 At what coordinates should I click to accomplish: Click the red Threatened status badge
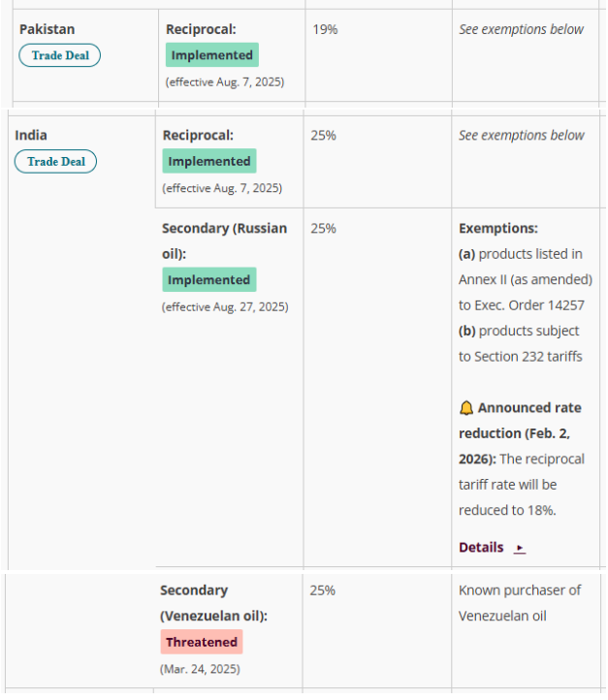point(201,642)
